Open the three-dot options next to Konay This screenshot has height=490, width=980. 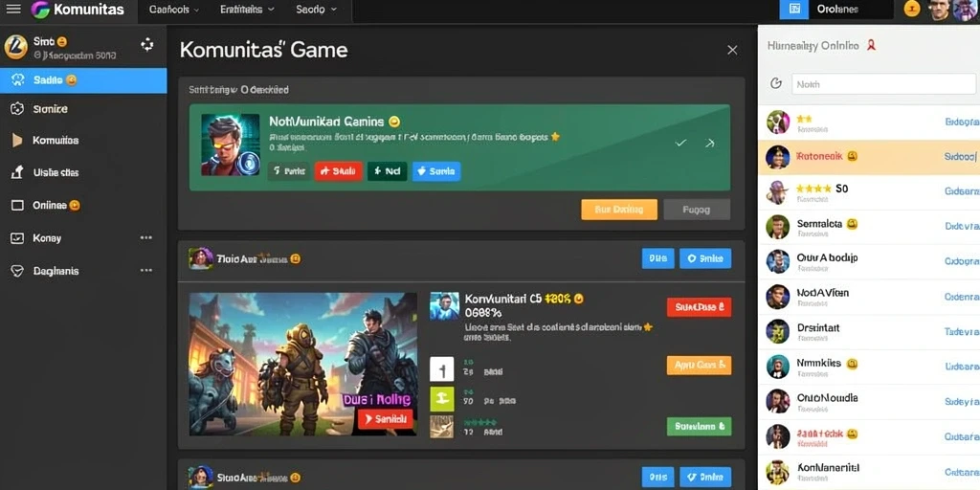point(146,238)
